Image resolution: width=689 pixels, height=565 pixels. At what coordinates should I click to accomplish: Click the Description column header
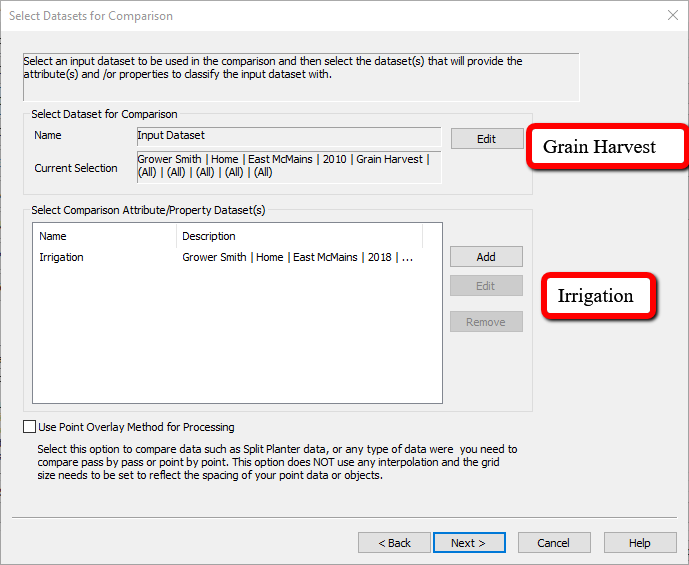(300, 236)
